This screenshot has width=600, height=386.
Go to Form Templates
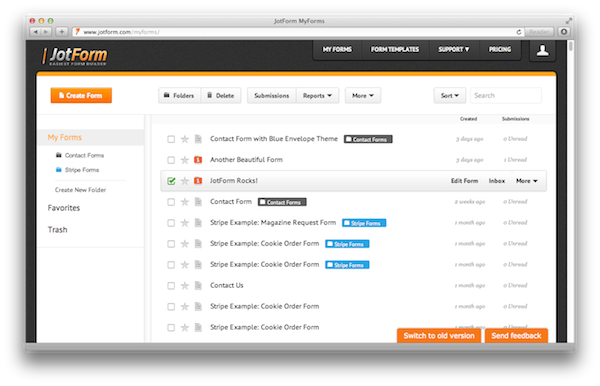click(395, 49)
